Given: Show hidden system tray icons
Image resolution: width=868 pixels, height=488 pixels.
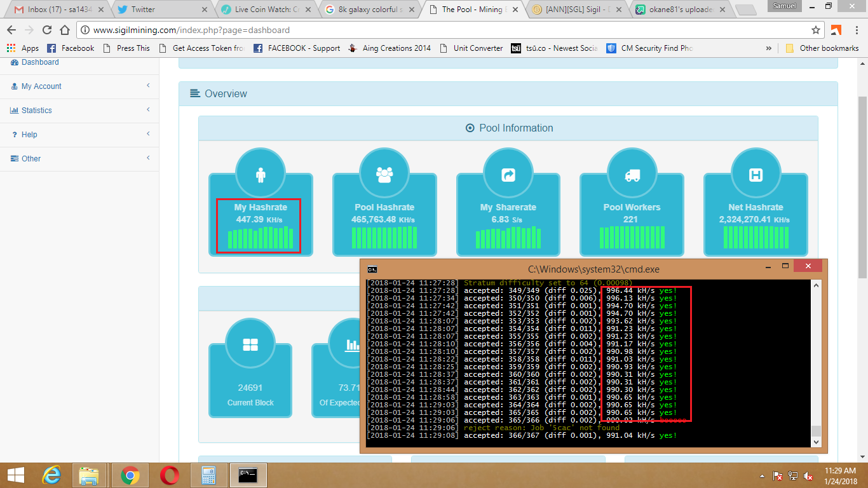Looking at the screenshot, I should [762, 476].
